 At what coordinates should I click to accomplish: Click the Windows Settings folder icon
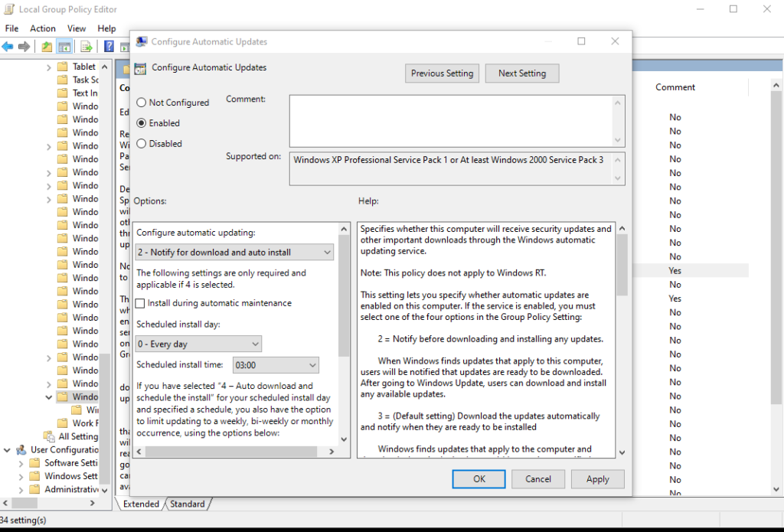tap(34, 476)
